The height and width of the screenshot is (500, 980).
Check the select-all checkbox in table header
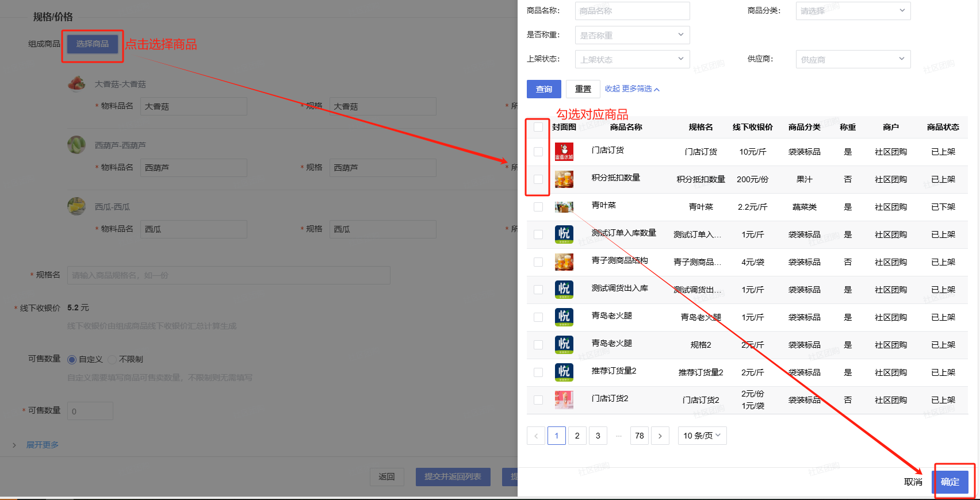[538, 127]
